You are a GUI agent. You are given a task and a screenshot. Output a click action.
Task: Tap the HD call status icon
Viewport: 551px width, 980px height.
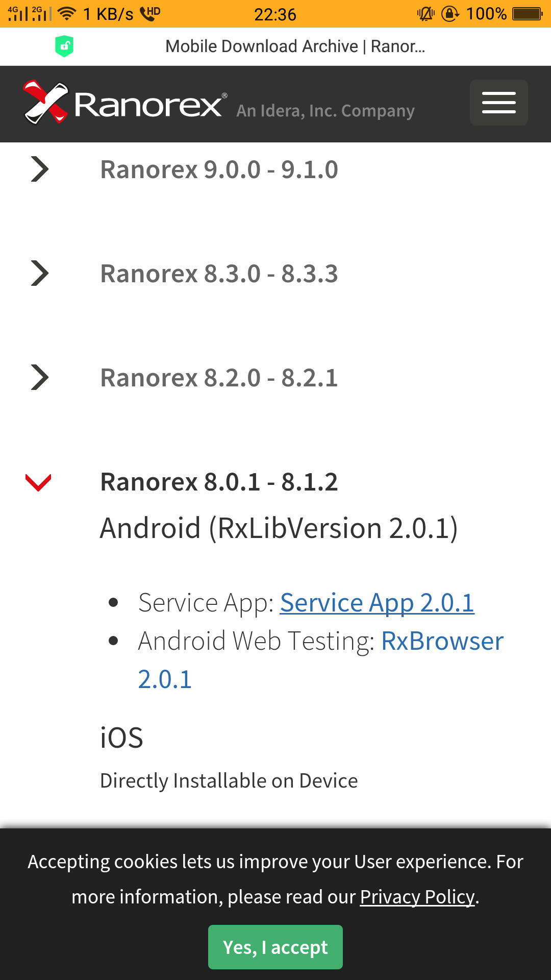click(x=150, y=14)
